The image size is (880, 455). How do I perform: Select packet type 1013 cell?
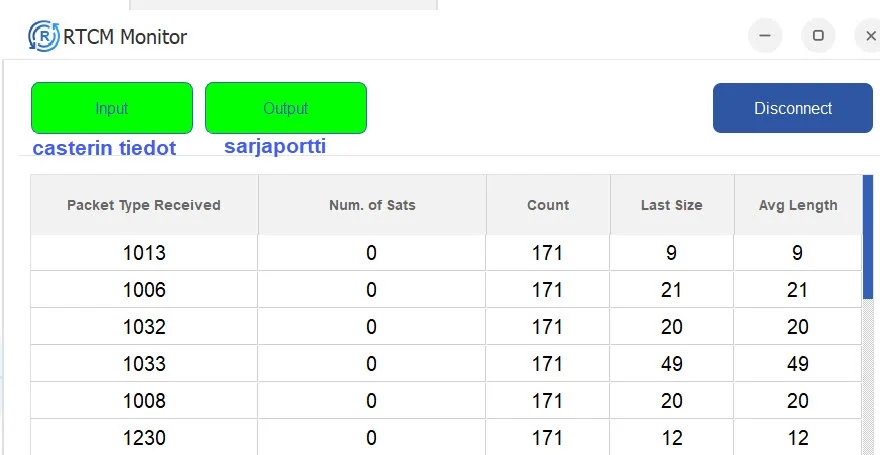click(144, 253)
